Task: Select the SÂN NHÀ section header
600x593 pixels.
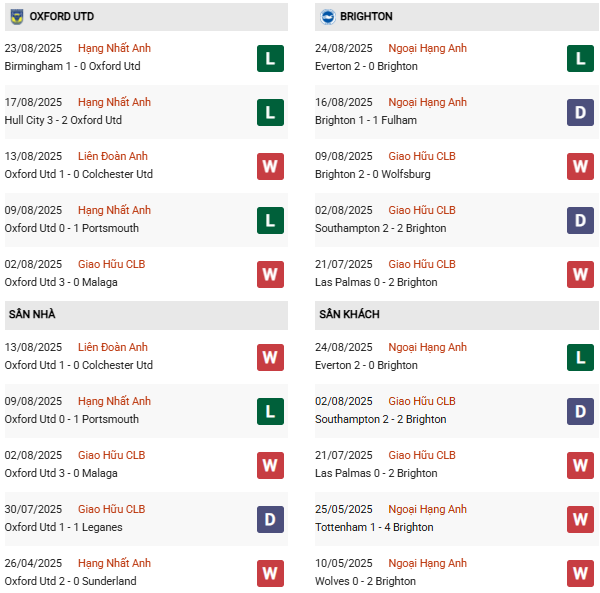Action: click(32, 315)
